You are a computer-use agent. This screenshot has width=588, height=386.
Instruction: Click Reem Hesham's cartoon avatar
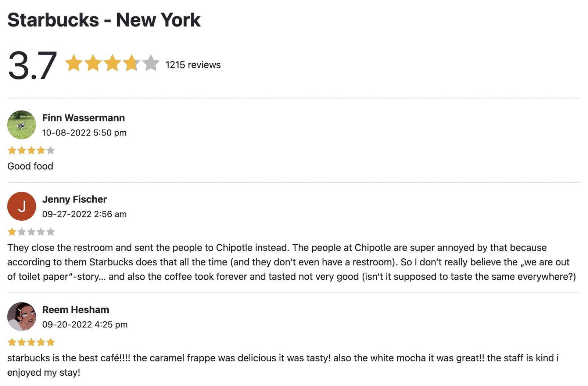point(22,316)
